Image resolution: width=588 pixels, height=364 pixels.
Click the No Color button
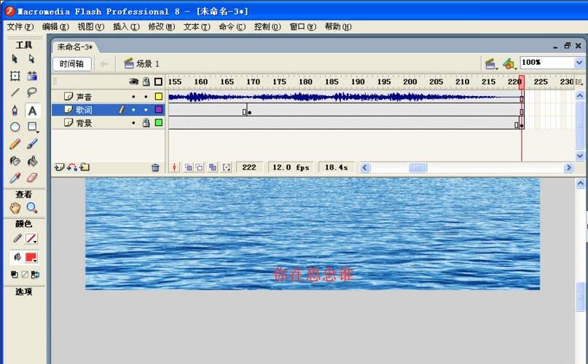click(x=25, y=274)
